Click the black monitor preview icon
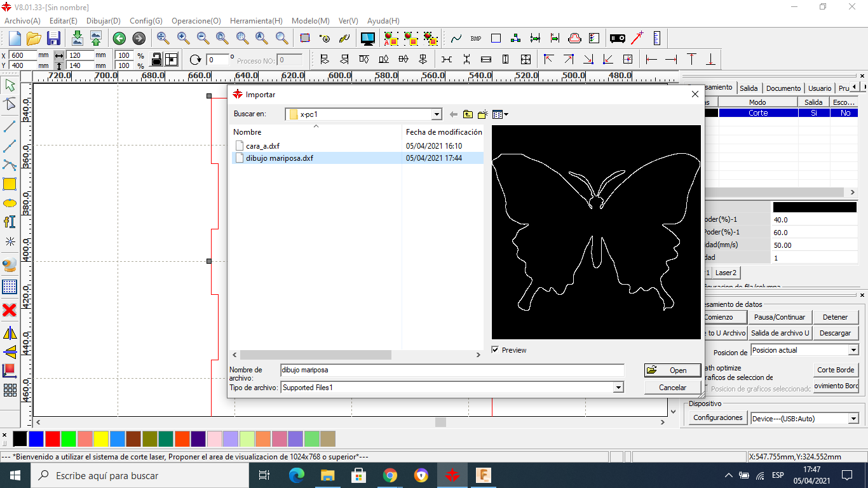The height and width of the screenshot is (488, 868). (368, 38)
